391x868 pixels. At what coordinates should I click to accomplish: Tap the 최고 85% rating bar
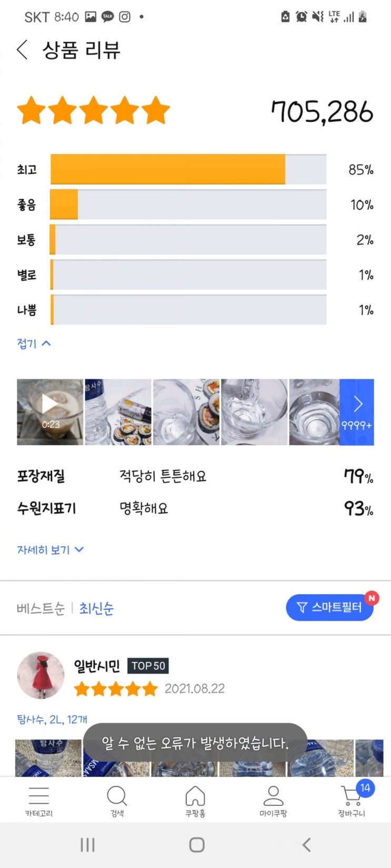pyautogui.click(x=188, y=169)
